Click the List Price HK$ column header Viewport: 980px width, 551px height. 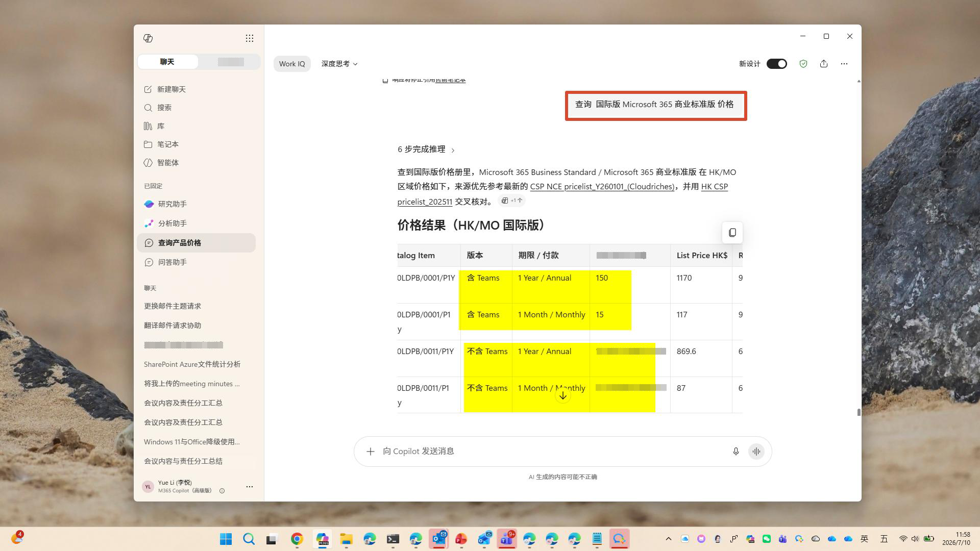(702, 255)
